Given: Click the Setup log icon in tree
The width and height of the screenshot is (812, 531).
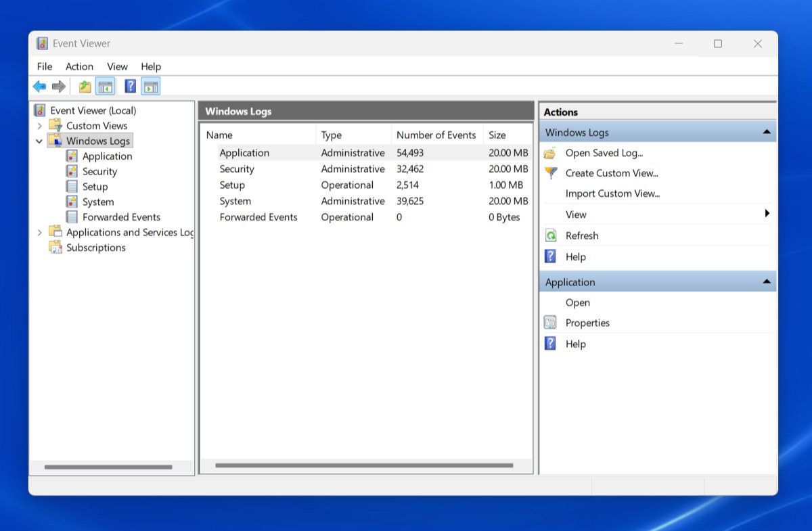Looking at the screenshot, I should 72,187.
